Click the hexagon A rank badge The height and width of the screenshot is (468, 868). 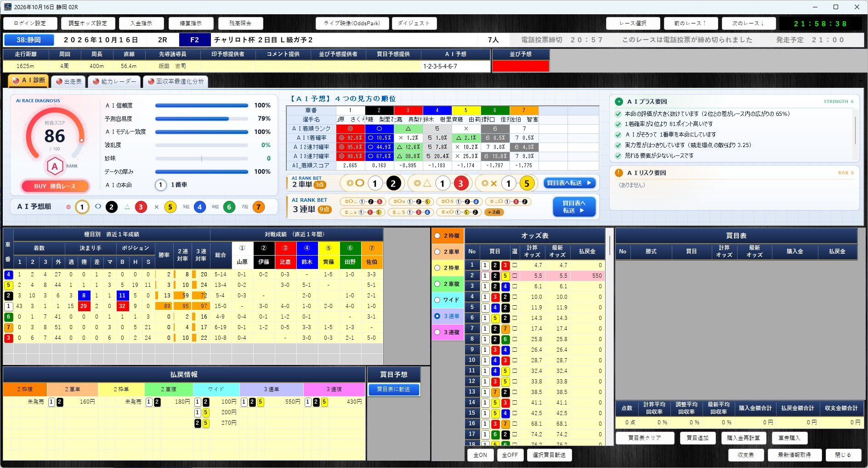(x=55, y=166)
